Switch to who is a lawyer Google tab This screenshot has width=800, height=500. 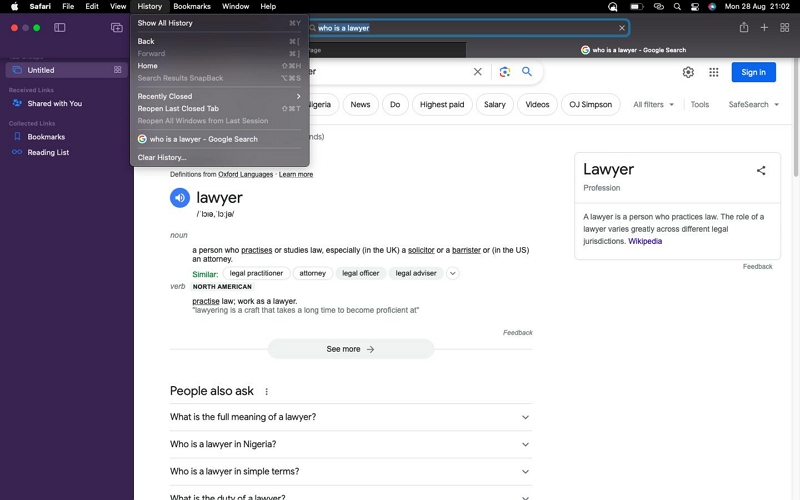[x=633, y=50]
